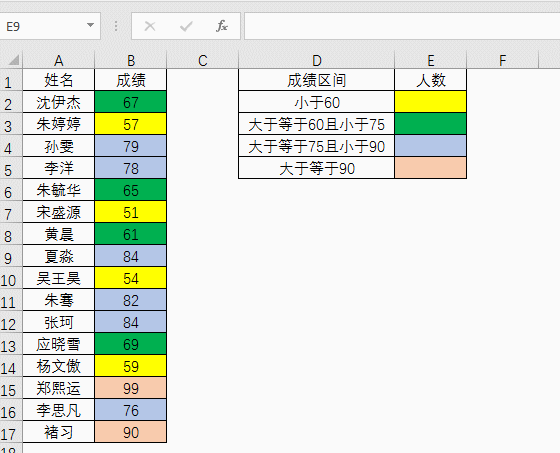The width and height of the screenshot is (560, 453).
Task: Select the name cell 郑熙运
Action: pos(59,388)
